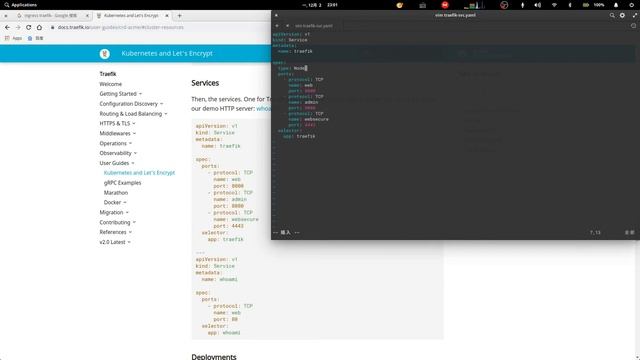Add a new terminal tab
Viewport: 640px width, 360px height.
point(277,26)
